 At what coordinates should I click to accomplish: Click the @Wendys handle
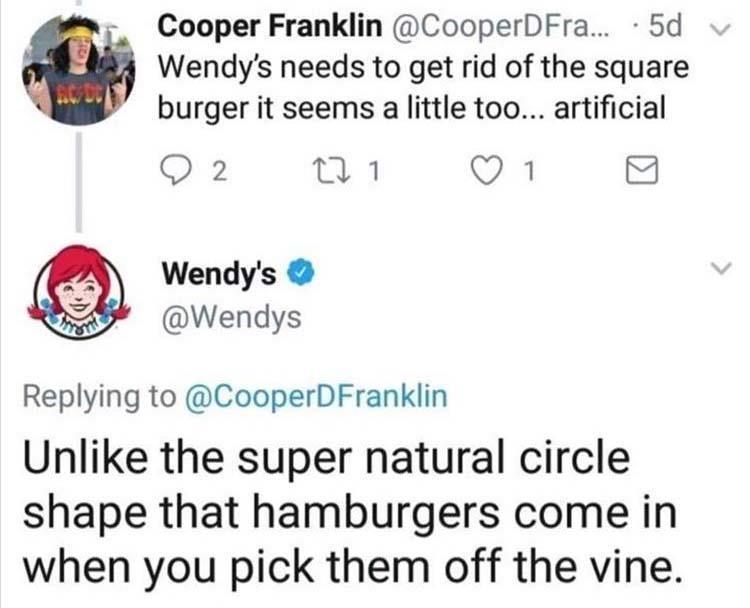tap(232, 318)
